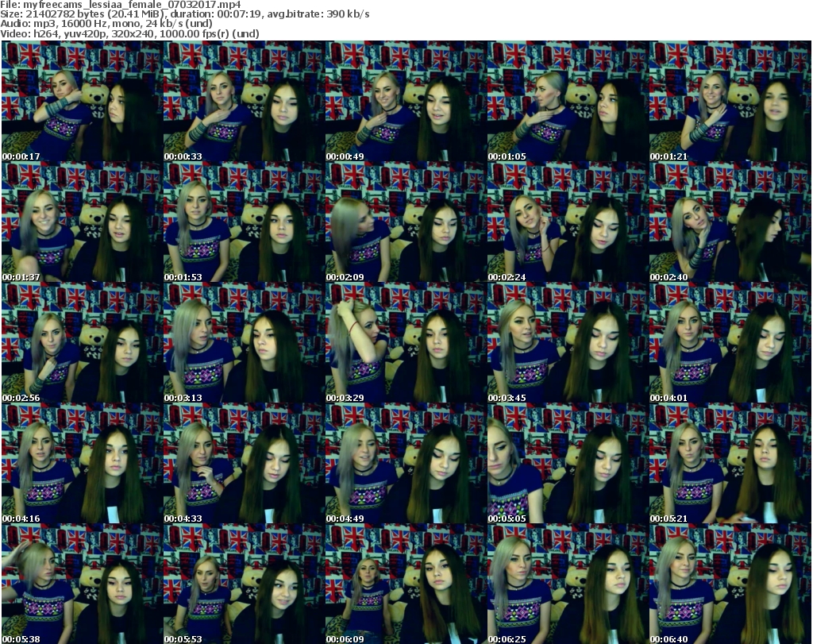Open the thumbnail frame stamped 00:00:33
The image size is (813, 644).
tap(244, 101)
